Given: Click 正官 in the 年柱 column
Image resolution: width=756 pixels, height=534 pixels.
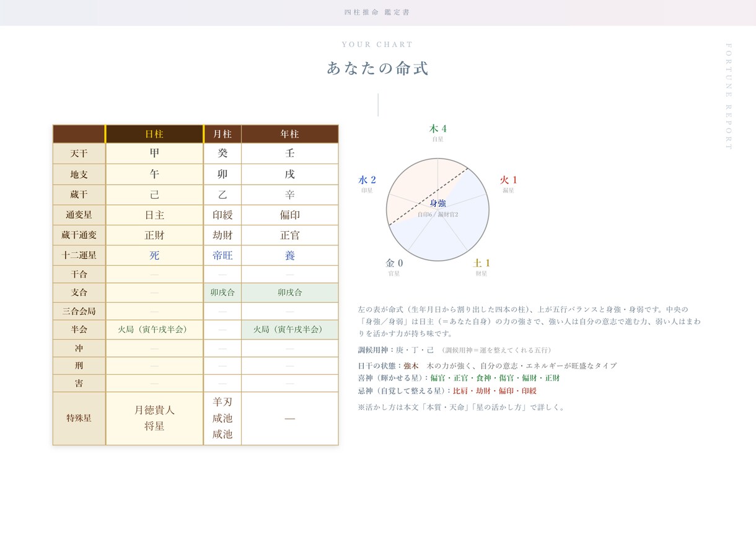Looking at the screenshot, I should tap(289, 235).
